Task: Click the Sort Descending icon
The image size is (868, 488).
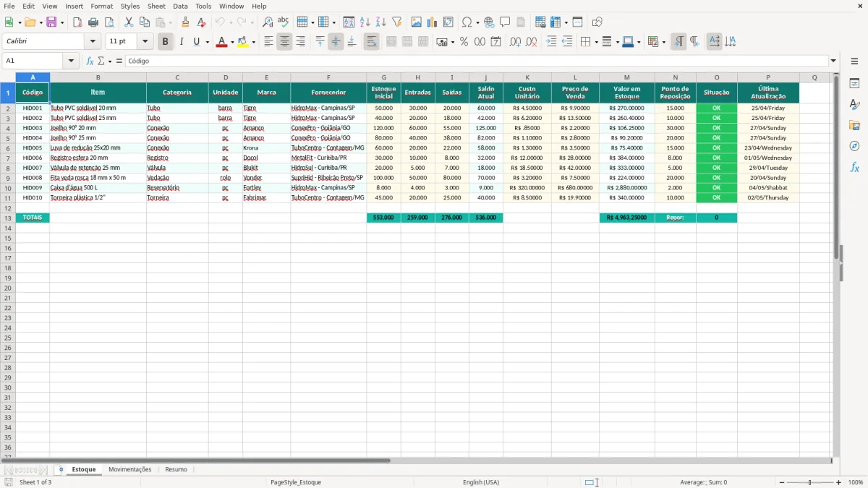Action: pyautogui.click(x=381, y=22)
